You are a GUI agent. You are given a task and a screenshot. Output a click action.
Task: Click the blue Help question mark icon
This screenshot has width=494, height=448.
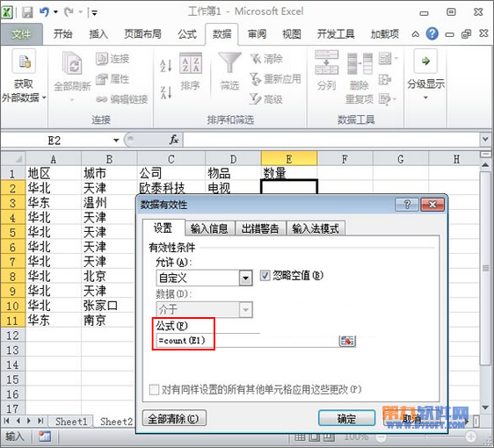pos(432,33)
